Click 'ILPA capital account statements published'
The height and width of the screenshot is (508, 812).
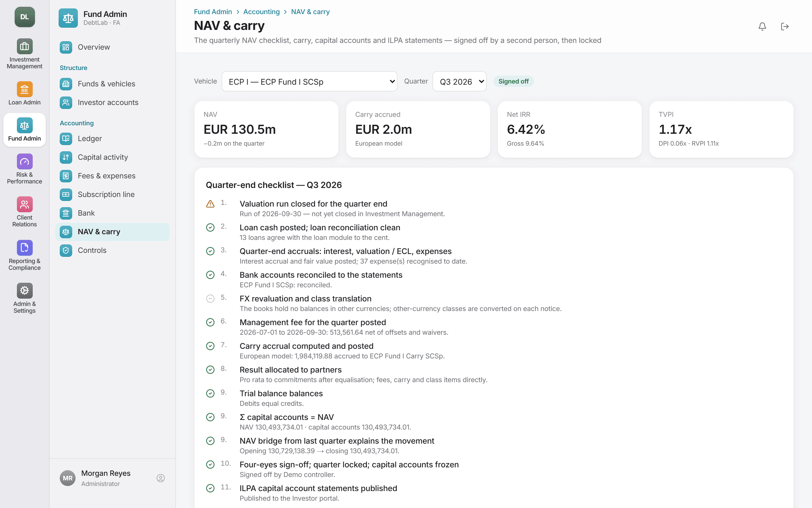318,489
